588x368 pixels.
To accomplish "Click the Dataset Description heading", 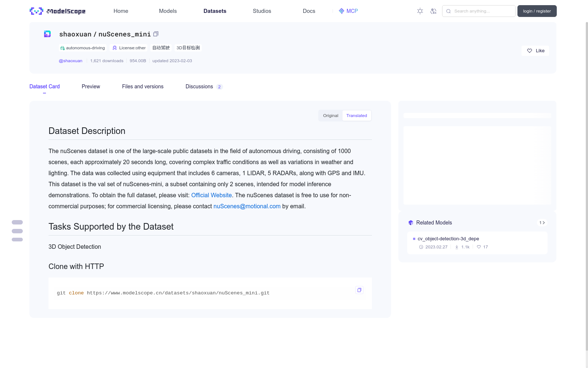I will pos(87,131).
